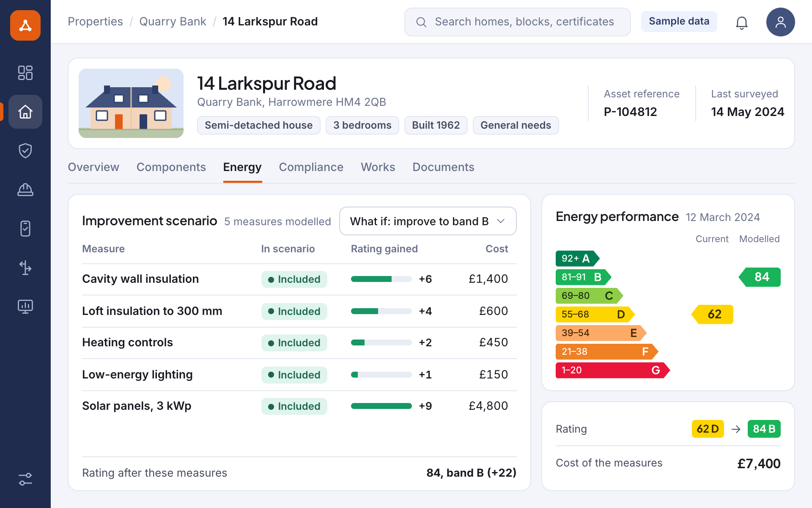Open the user profile avatar
812x508 pixels.
tap(781, 22)
